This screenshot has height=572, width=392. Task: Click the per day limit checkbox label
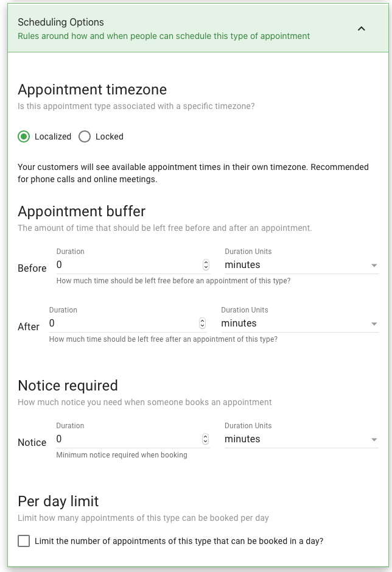[179, 541]
